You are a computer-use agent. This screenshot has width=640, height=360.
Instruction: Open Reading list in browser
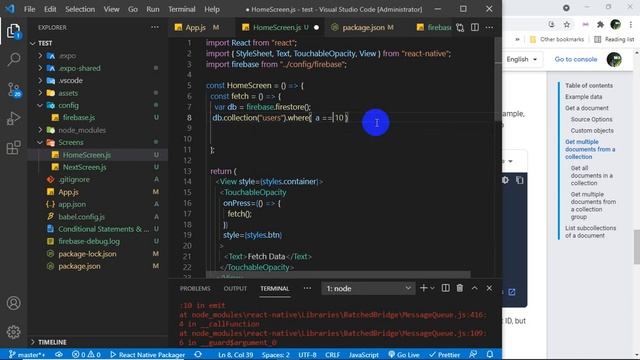(x=614, y=39)
